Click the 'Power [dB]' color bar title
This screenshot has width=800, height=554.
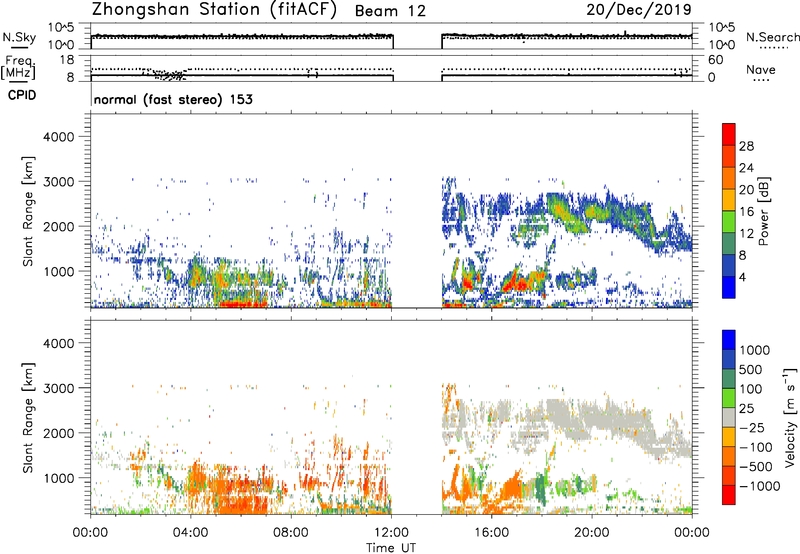tap(764, 211)
